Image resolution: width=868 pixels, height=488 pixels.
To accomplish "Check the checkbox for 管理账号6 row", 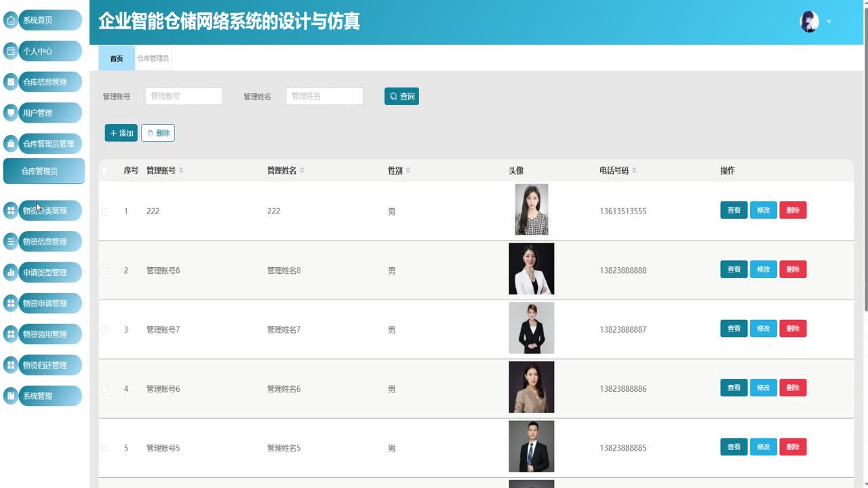I will (x=104, y=389).
